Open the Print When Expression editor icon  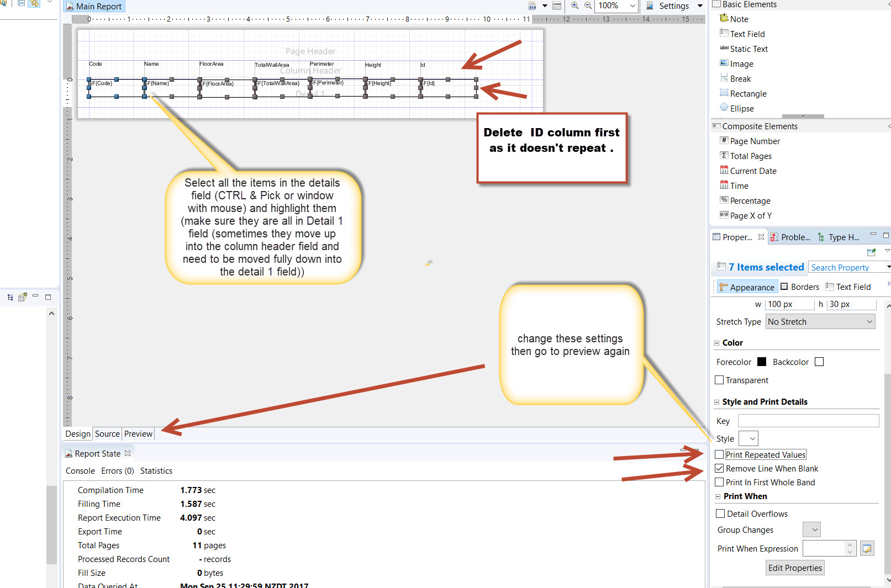click(867, 549)
